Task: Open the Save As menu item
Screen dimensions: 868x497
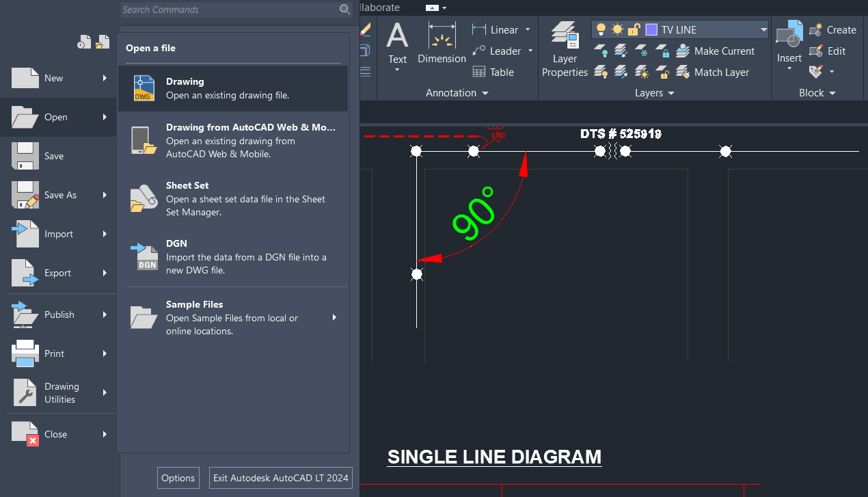Action: tap(58, 195)
